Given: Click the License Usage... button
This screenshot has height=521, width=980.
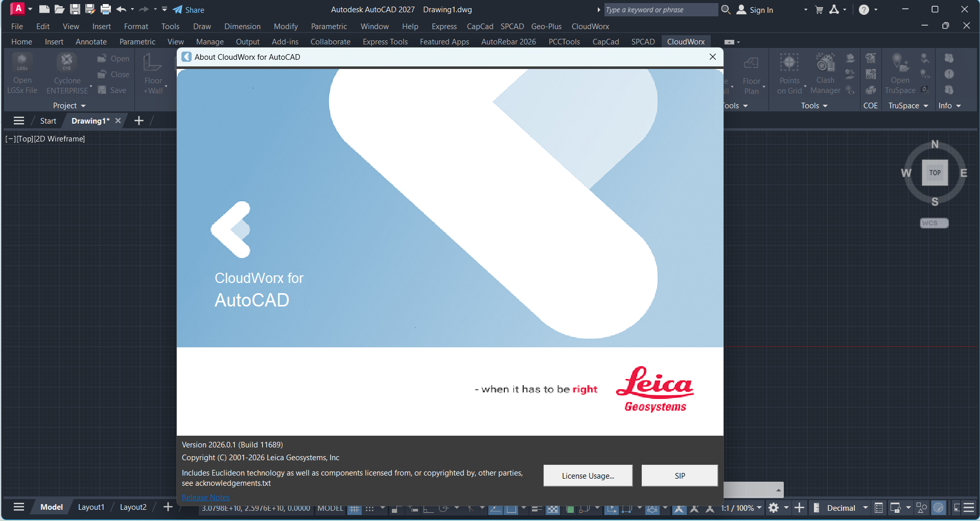Looking at the screenshot, I should 588,476.
